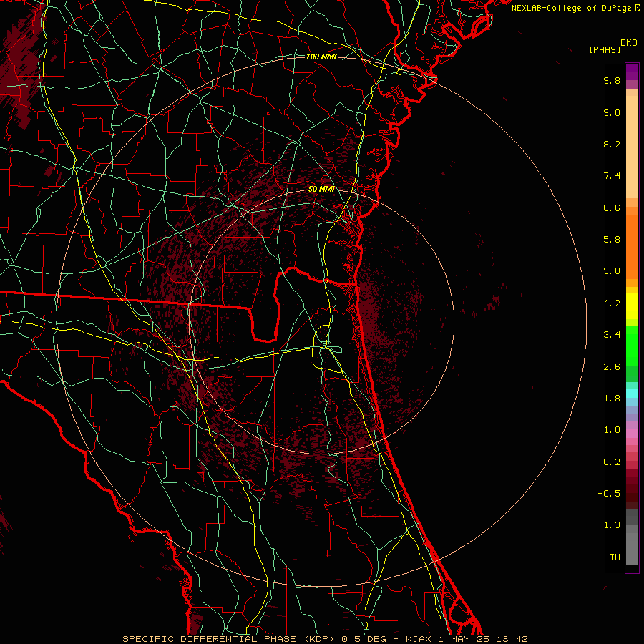Screen dimensions: 644x644
Task: Click the 9.8 value on the color scale
Action: 612,80
